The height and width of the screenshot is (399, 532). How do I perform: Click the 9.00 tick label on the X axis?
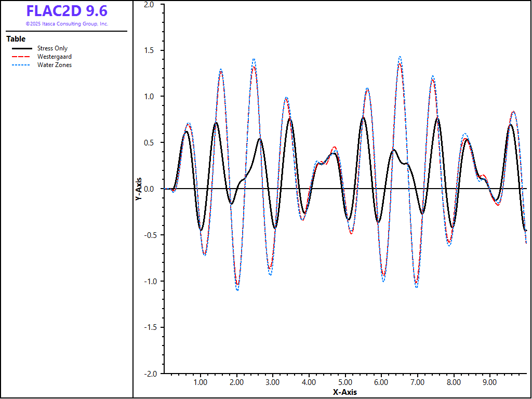point(489,382)
